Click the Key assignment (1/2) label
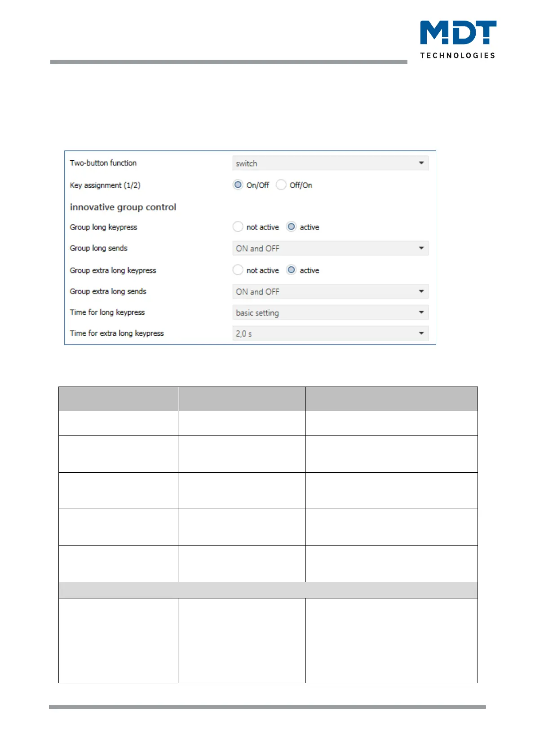Screen dimensions: 535x756 [x=105, y=185]
